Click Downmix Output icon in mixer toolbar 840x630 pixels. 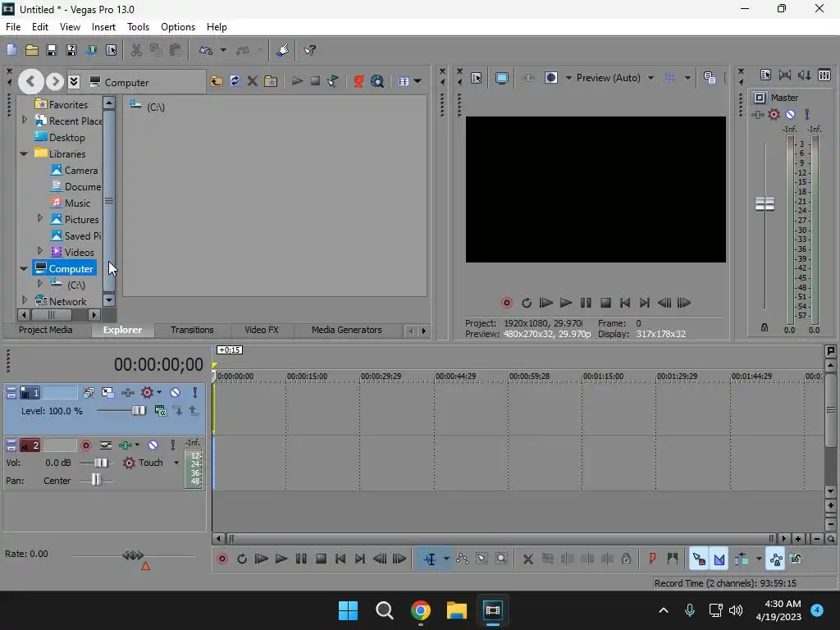[x=785, y=75]
